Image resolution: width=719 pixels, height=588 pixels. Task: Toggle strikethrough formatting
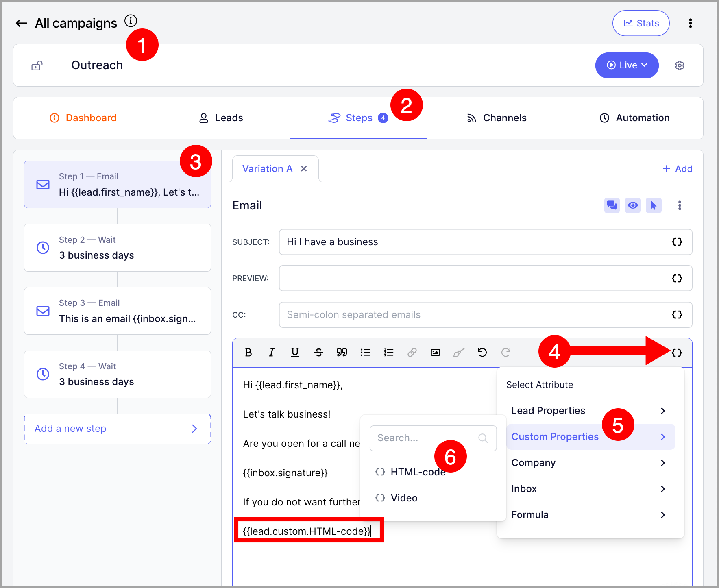[318, 353]
